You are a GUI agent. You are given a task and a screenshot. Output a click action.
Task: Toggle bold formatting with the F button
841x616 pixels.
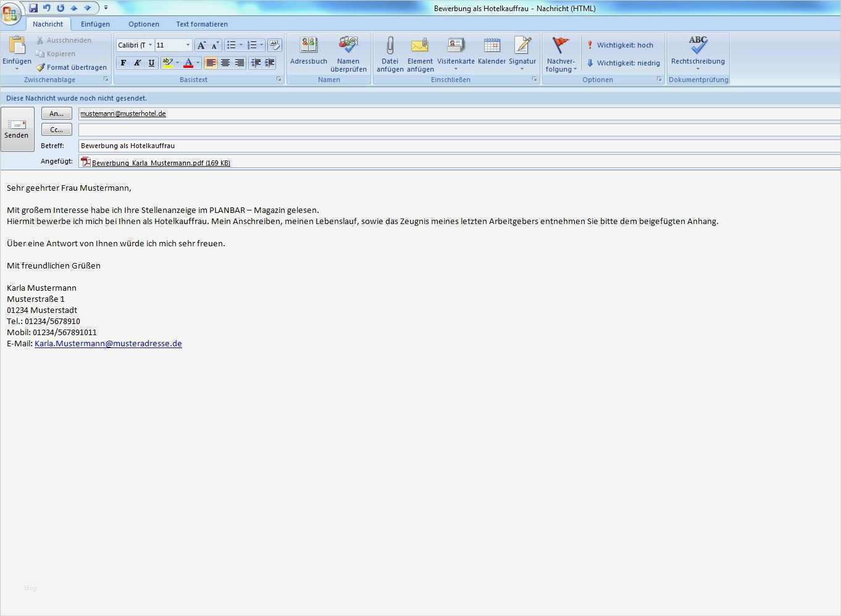pyautogui.click(x=123, y=63)
